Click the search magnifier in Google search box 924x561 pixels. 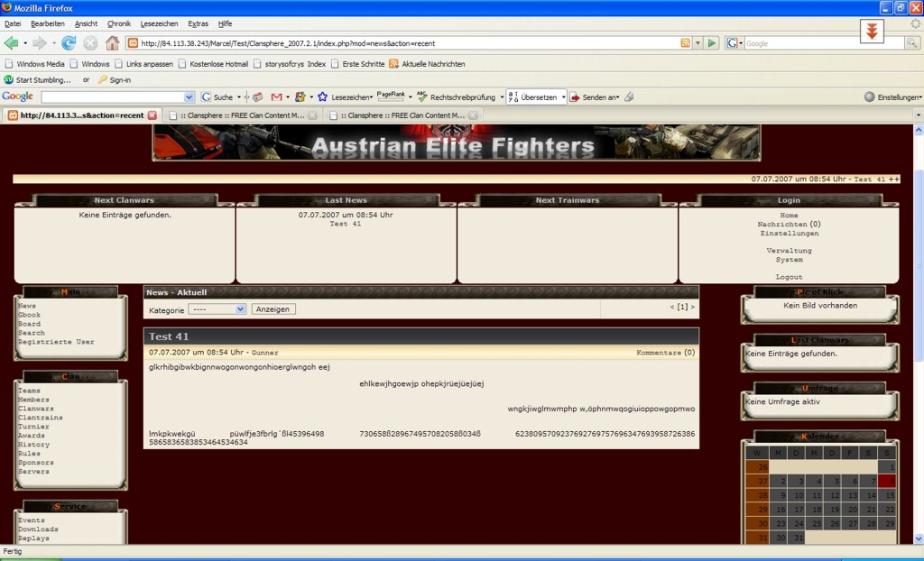(911, 43)
